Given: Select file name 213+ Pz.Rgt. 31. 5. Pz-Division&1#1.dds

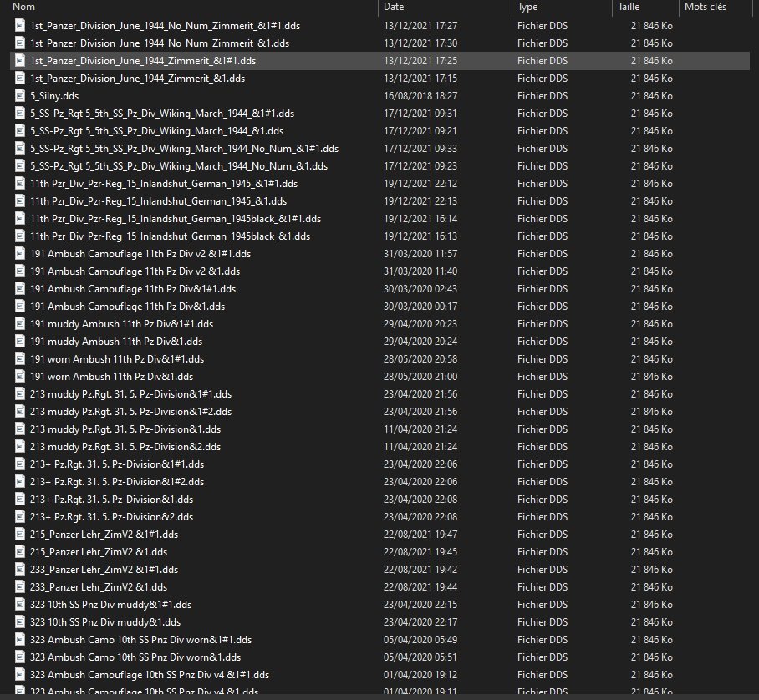Looking at the screenshot, I should click(x=117, y=464).
